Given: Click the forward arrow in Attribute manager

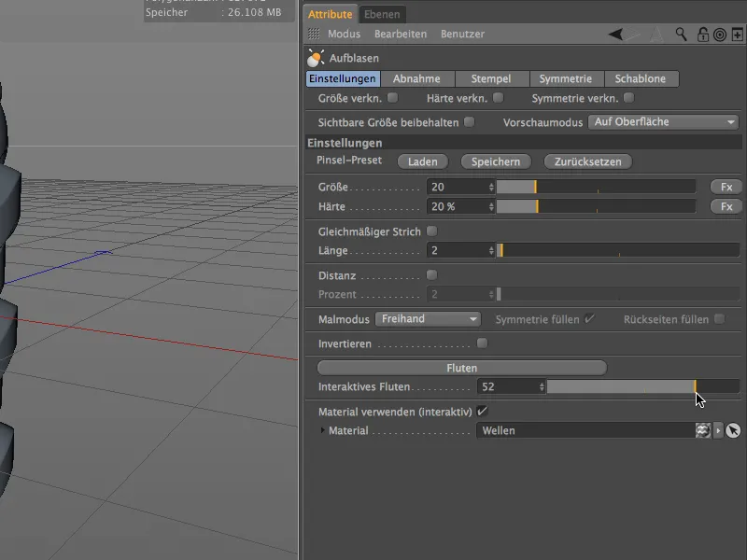Looking at the screenshot, I should click(633, 35).
